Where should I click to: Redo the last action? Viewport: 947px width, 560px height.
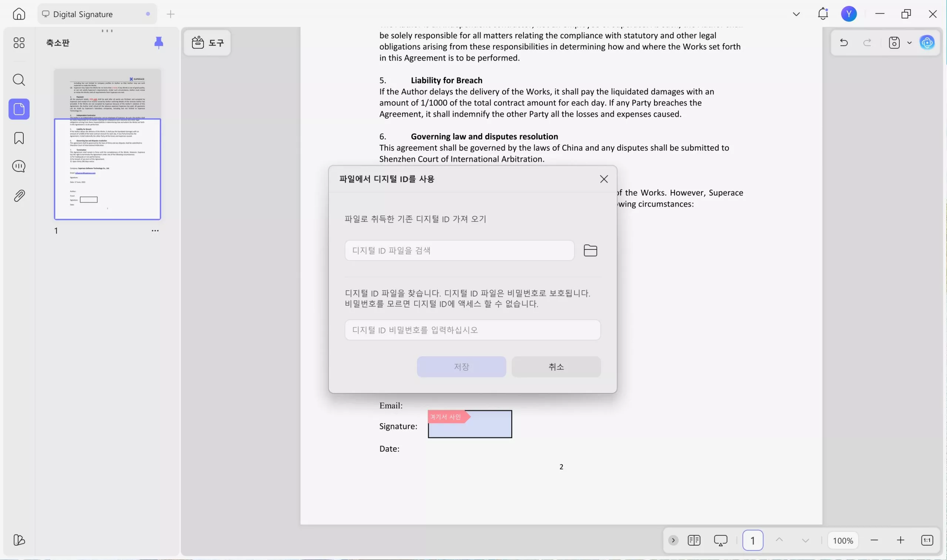click(x=867, y=42)
